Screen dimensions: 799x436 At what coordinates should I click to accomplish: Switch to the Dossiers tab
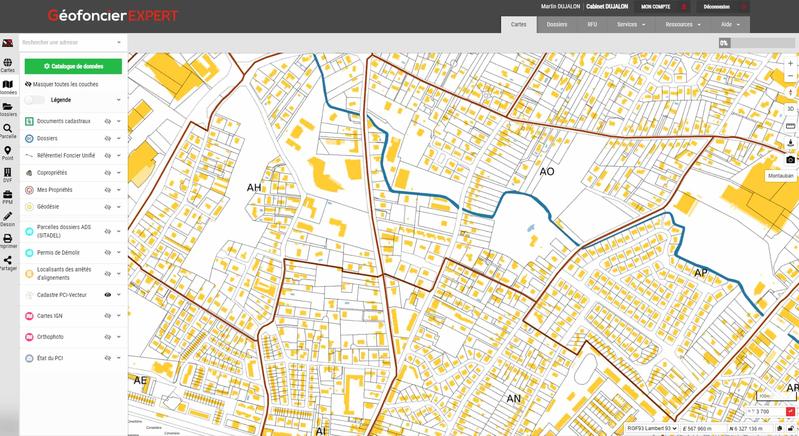[x=557, y=24]
